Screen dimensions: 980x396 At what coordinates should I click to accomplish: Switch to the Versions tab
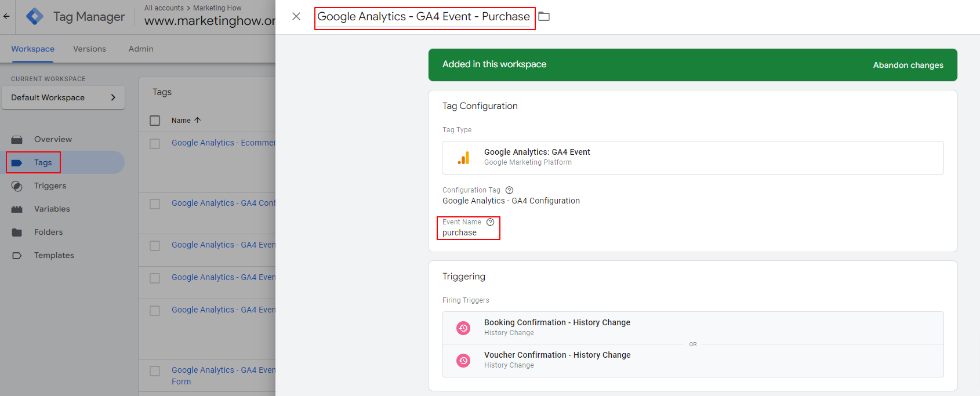[89, 49]
